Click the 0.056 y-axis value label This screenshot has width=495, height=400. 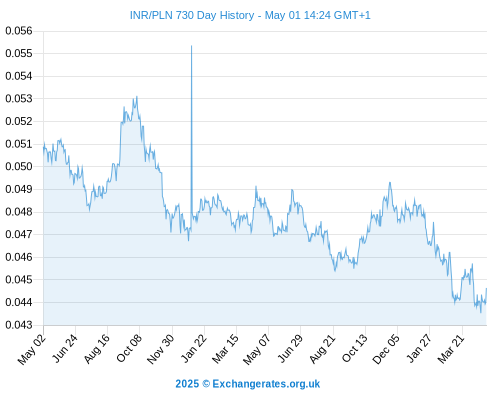coord(19,31)
